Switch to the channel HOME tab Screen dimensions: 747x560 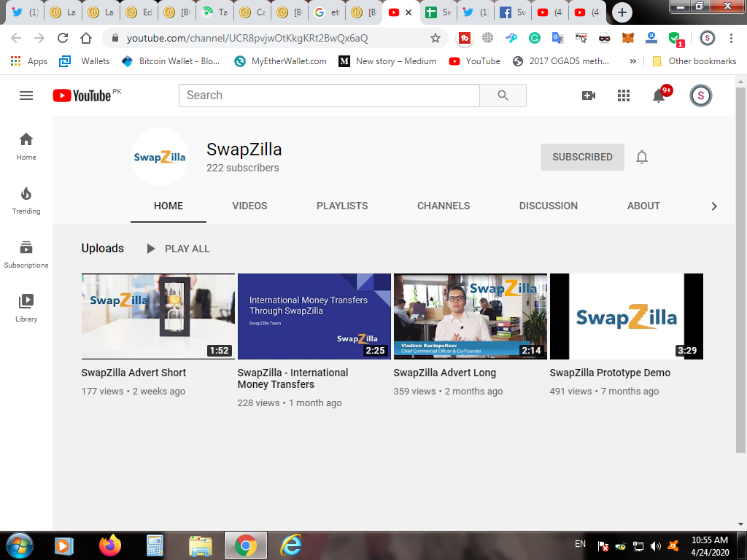coord(169,206)
